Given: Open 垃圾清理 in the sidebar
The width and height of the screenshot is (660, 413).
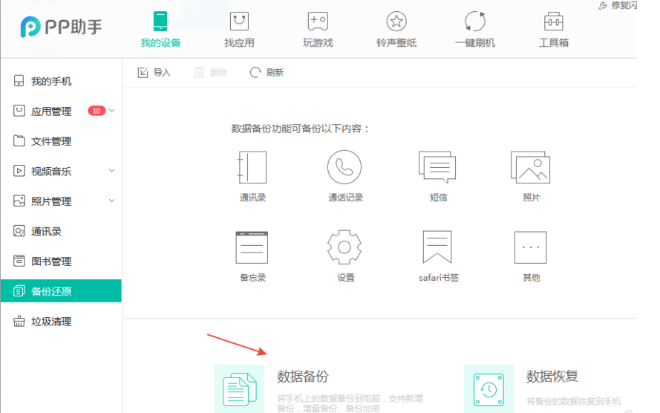Looking at the screenshot, I should tap(61, 322).
